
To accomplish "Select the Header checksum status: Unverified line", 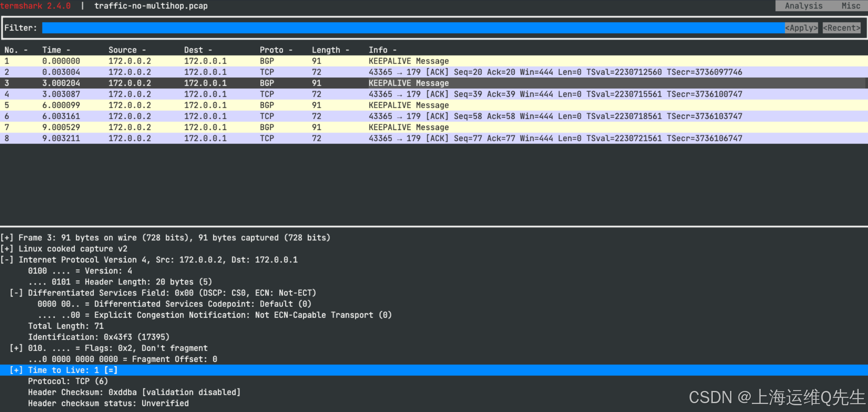I will tap(108, 403).
